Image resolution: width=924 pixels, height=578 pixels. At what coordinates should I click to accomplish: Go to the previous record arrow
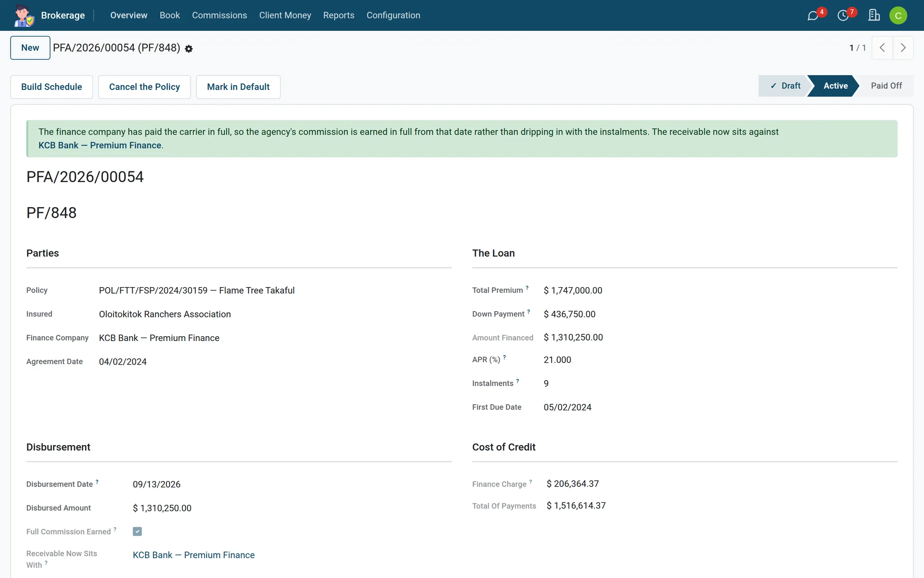click(882, 48)
